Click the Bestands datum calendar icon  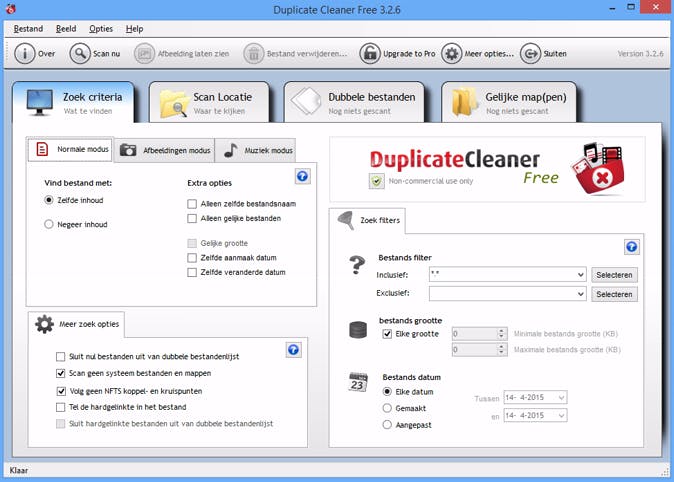tap(358, 382)
